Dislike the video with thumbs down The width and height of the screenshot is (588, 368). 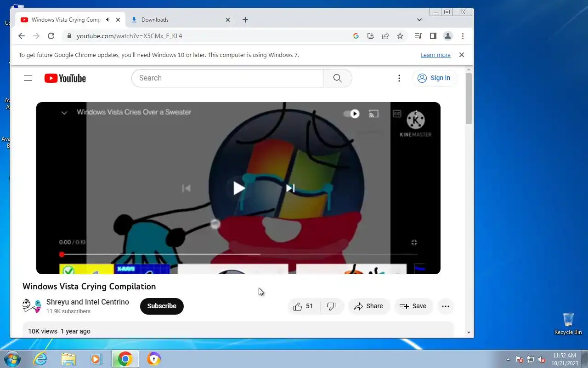(x=332, y=306)
